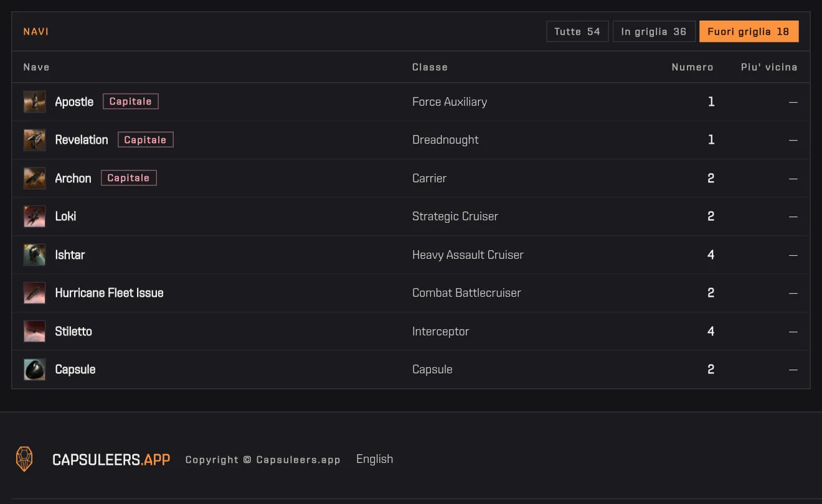
Task: Select the Ishtar ship name
Action: (70, 255)
